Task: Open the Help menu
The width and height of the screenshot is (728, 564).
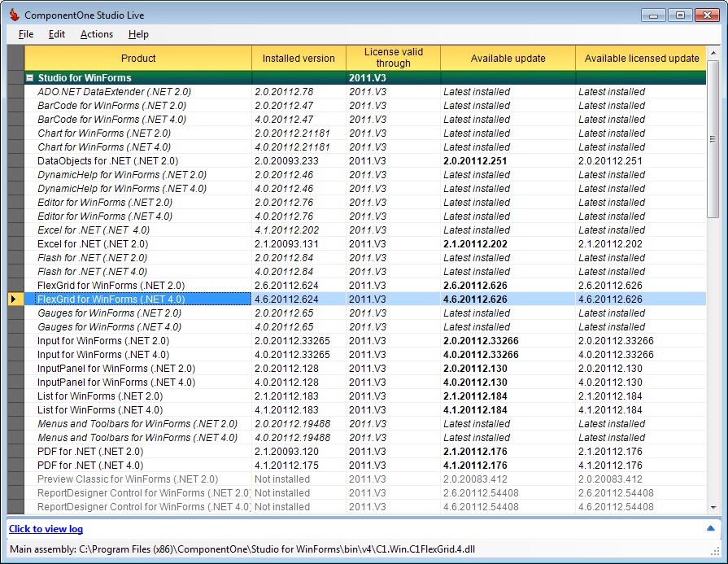Action: coord(138,34)
